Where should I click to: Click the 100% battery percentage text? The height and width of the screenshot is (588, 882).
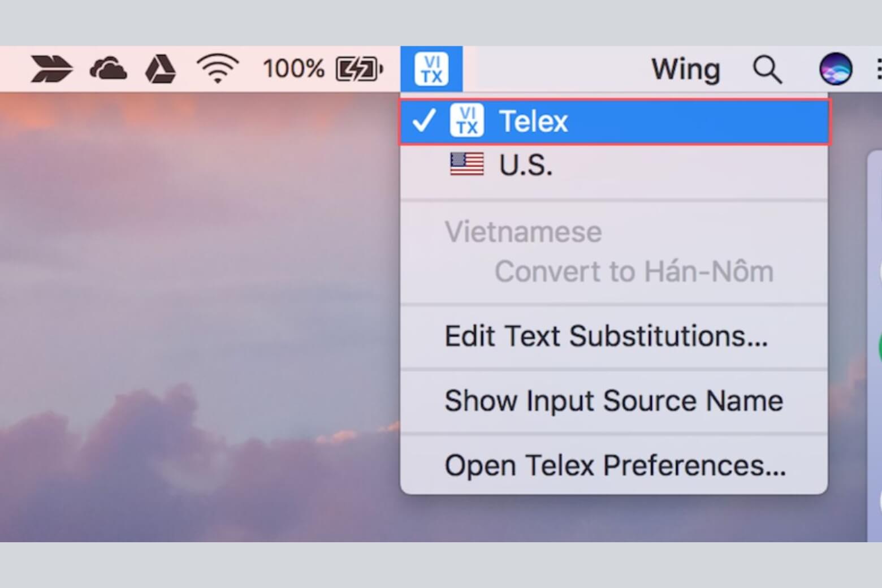(x=293, y=70)
